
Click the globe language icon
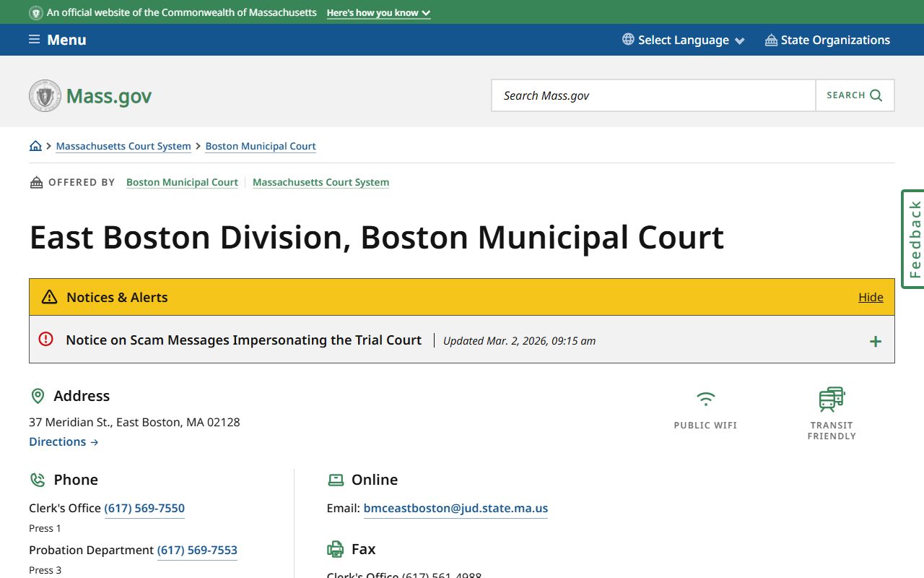[x=628, y=40]
